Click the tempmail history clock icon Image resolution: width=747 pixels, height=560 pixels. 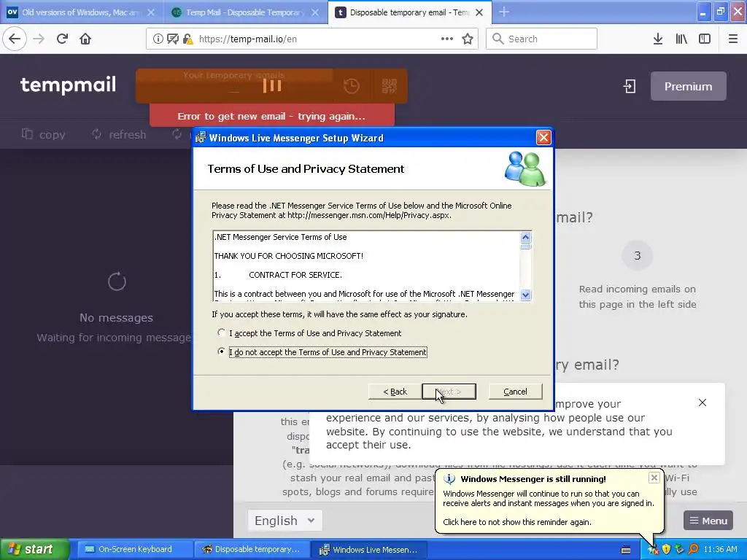(352, 86)
